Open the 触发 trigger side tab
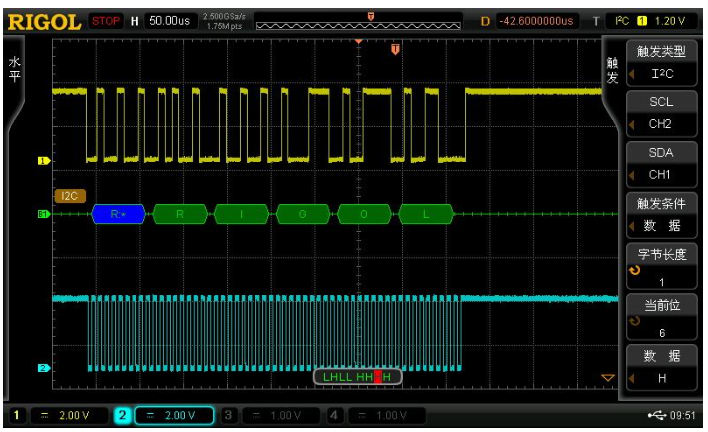Image resolution: width=708 pixels, height=432 pixels. point(613,70)
